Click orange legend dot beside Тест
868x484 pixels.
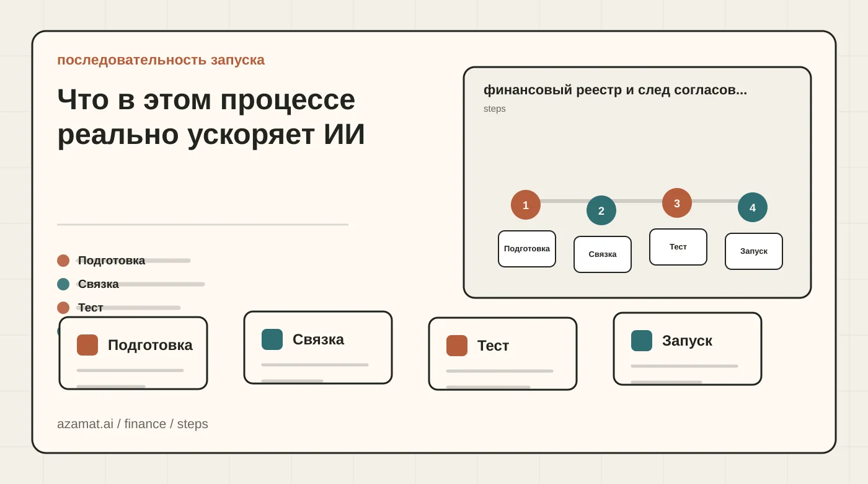tap(63, 308)
